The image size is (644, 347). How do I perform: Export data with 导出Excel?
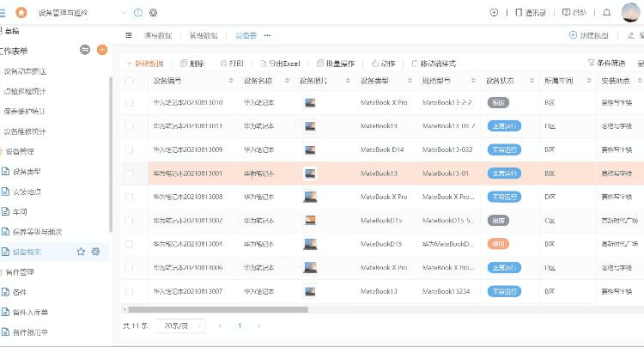point(280,64)
